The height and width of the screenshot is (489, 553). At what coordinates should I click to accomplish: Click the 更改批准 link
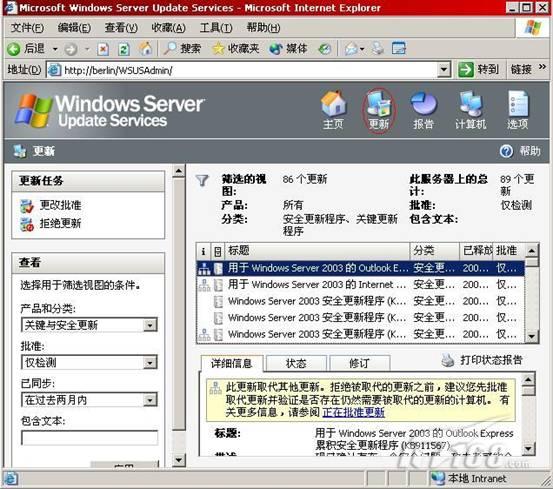(x=60, y=206)
